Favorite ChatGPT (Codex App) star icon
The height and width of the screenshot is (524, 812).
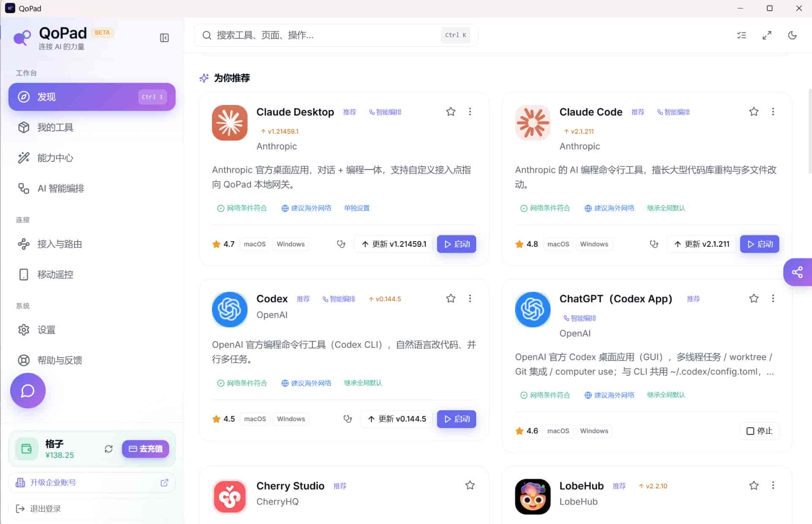pos(754,298)
